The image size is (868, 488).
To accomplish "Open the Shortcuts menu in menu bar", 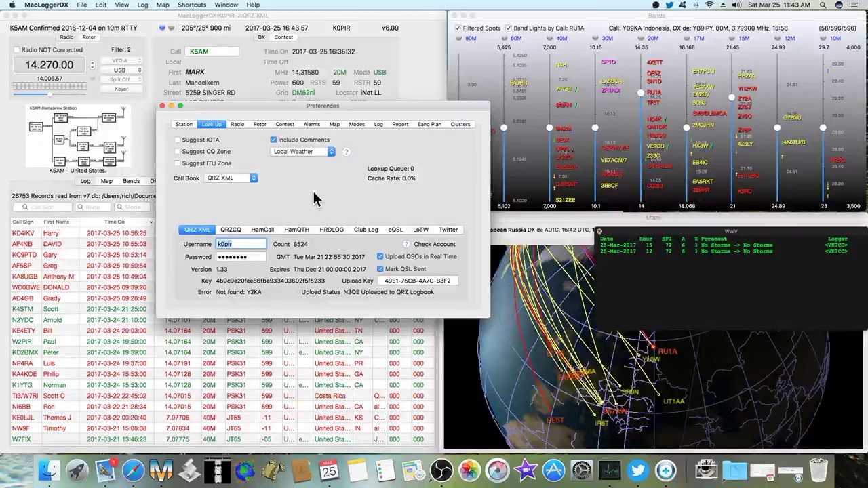I will (192, 5).
